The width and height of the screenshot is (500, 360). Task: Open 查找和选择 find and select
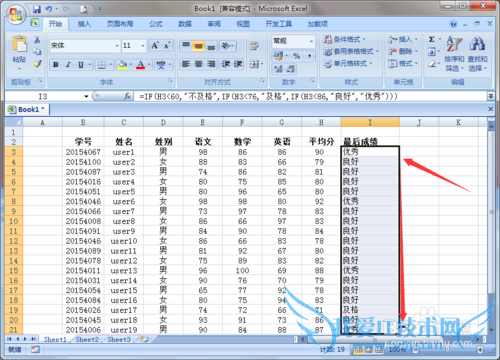pyautogui.click(x=477, y=53)
